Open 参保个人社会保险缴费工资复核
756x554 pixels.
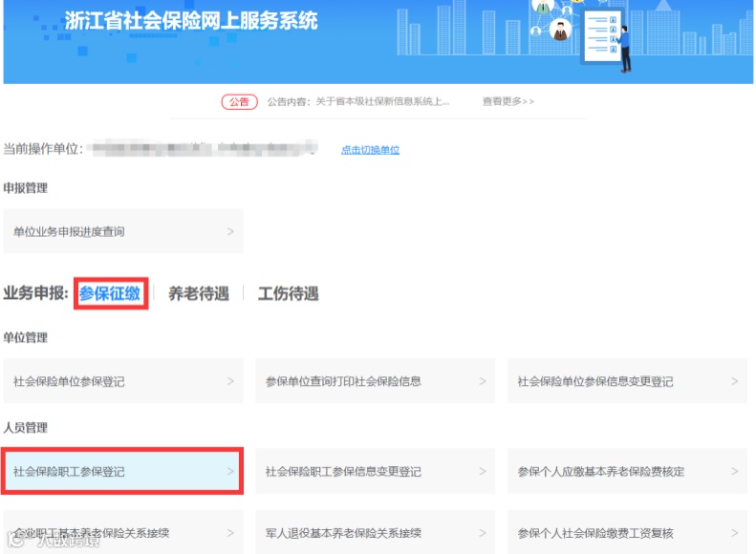[x=627, y=532]
